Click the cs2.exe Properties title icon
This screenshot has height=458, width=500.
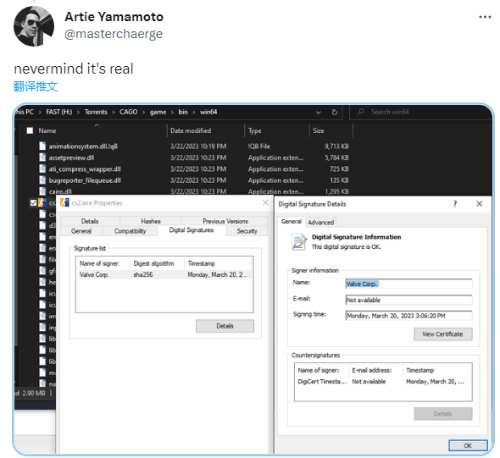65,203
